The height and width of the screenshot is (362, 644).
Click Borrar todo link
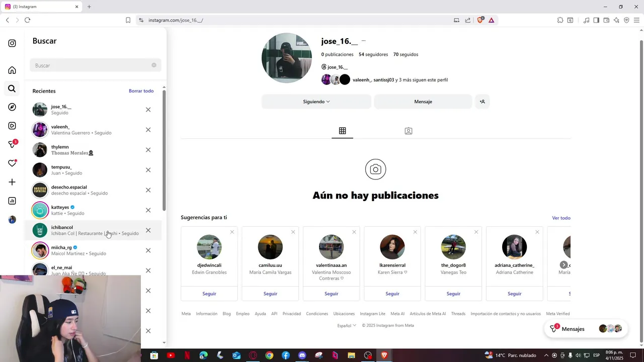[141, 91]
